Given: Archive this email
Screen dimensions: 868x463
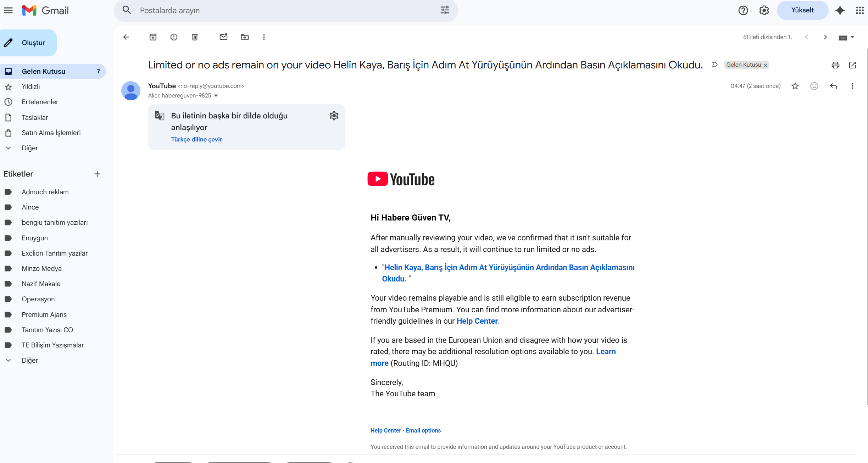Looking at the screenshot, I should (x=153, y=37).
